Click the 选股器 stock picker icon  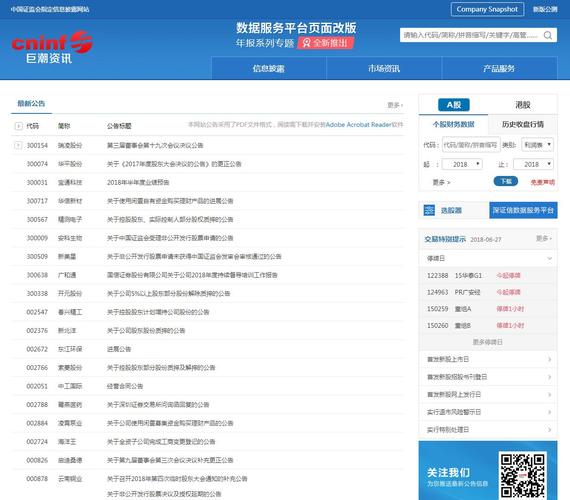pyautogui.click(x=429, y=210)
